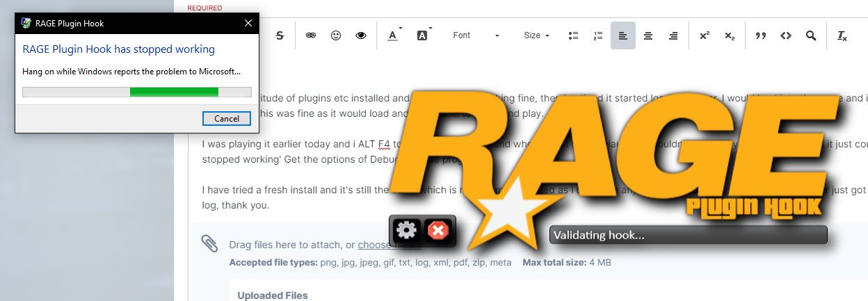Remove formatting with the Tx icon
This screenshot has height=301, width=868.
(842, 35)
